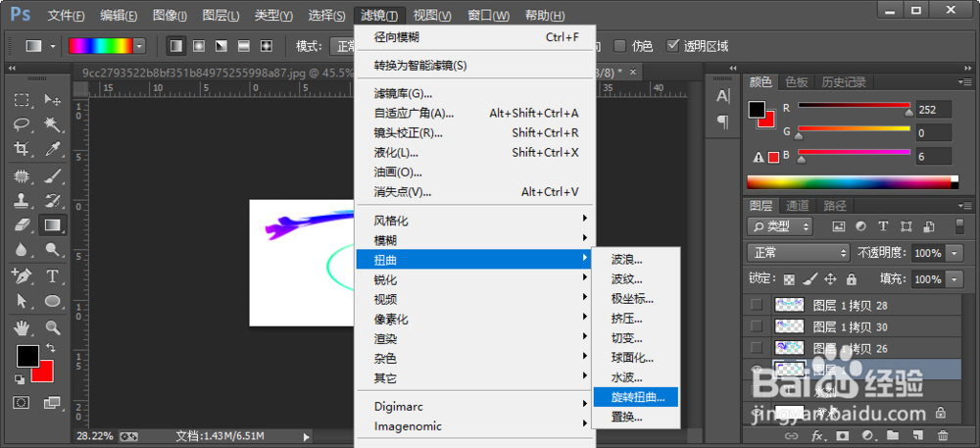Open the 填充 fill slider arrow
980x448 pixels.
point(955,279)
